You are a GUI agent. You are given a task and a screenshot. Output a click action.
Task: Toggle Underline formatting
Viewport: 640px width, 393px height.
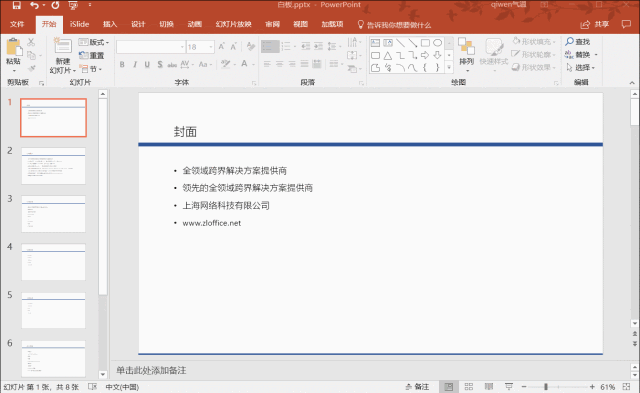[x=147, y=64]
